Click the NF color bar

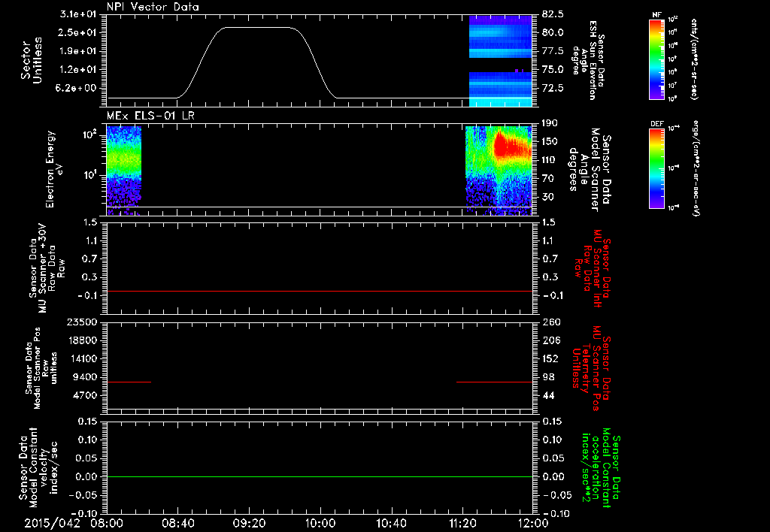[x=656, y=59]
